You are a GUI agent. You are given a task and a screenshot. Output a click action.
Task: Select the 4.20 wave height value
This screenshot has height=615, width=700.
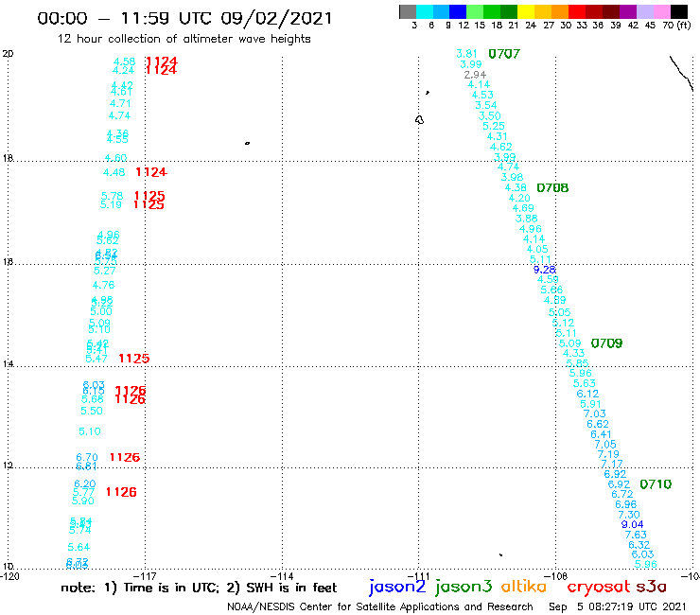tap(519, 199)
